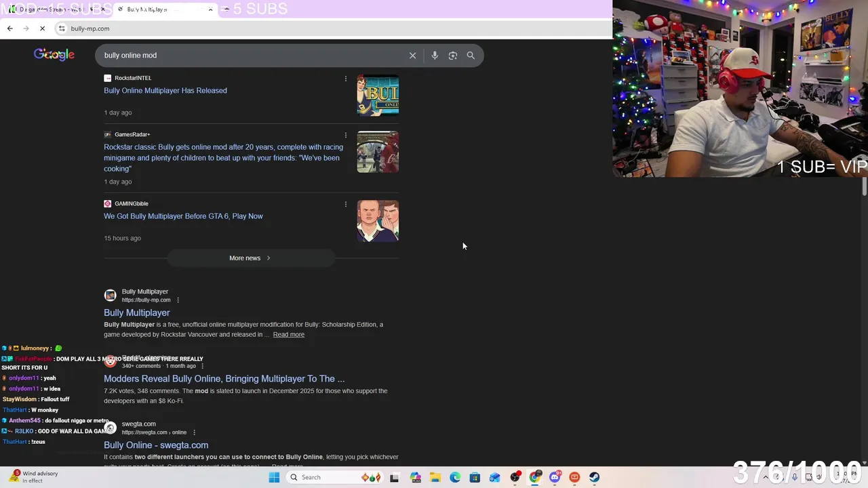The height and width of the screenshot is (488, 868).
Task: Click the Bully Multiplayer site favicon
Action: tap(110, 296)
